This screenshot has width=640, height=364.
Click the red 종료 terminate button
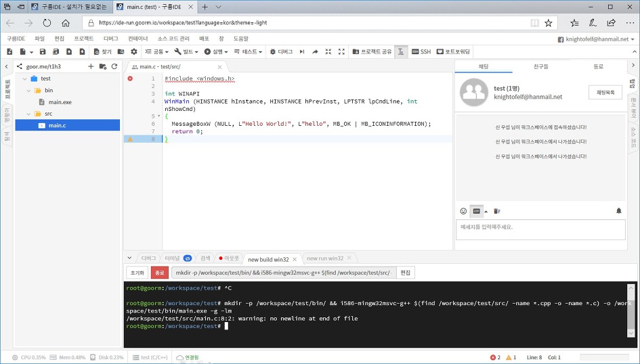coord(160,273)
